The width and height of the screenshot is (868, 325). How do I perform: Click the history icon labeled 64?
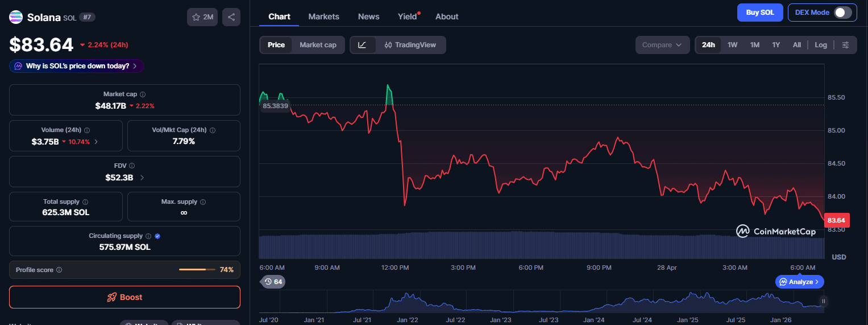pyautogui.click(x=272, y=282)
